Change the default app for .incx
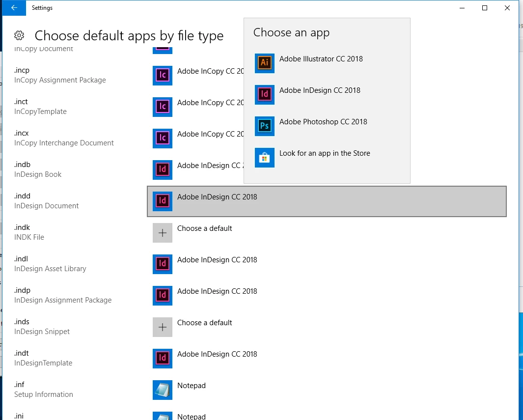The width and height of the screenshot is (523, 420). click(198, 139)
